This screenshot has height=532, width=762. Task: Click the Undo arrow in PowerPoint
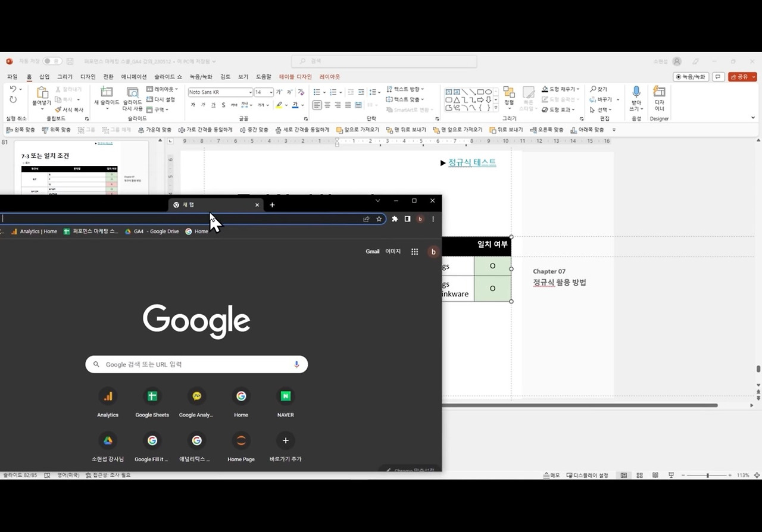click(x=13, y=90)
